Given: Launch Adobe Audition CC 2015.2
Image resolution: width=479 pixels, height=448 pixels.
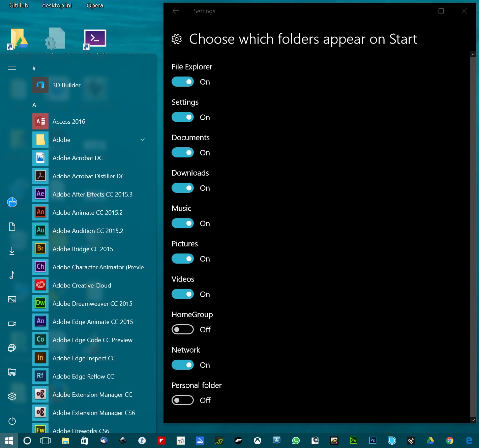Looking at the screenshot, I should click(x=91, y=231).
